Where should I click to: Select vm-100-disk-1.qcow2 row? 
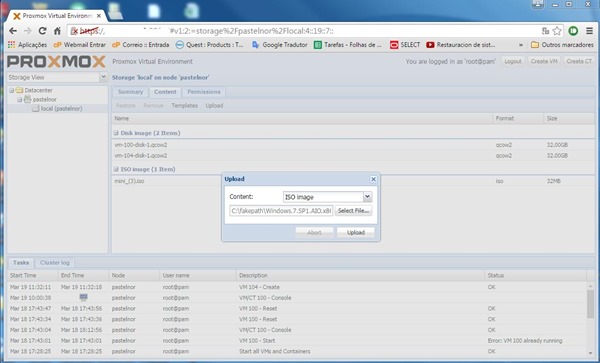[x=353, y=145]
